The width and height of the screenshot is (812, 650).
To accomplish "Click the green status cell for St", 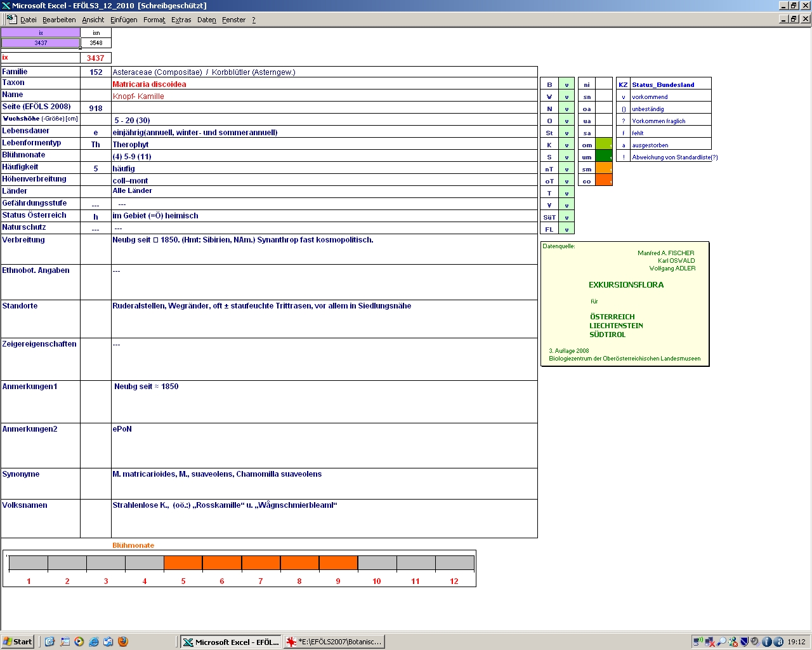I will pos(566,133).
